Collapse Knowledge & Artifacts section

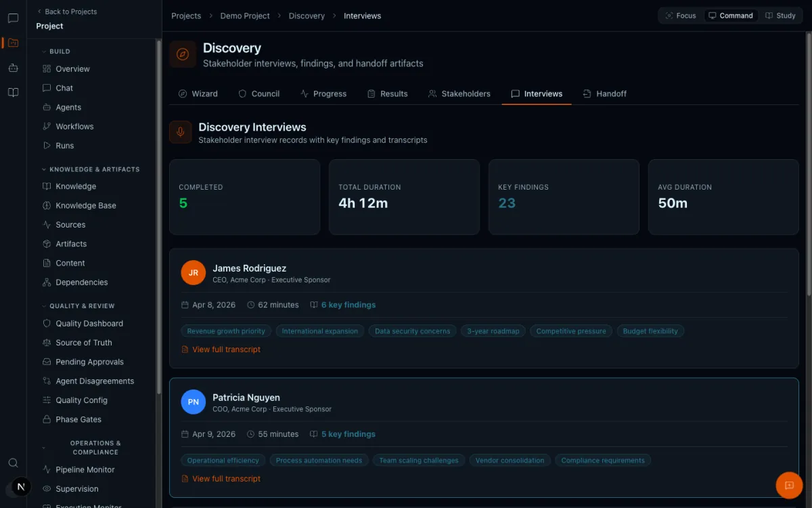tap(91, 169)
